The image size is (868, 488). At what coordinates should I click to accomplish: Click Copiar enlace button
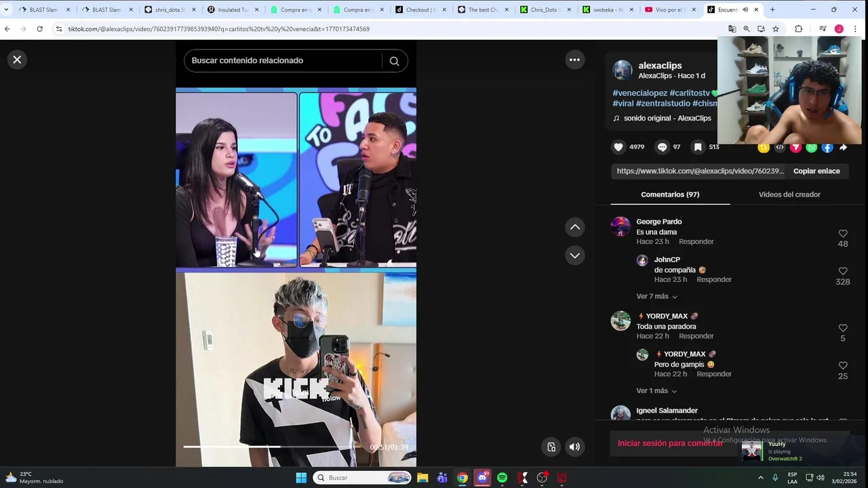coord(816,171)
